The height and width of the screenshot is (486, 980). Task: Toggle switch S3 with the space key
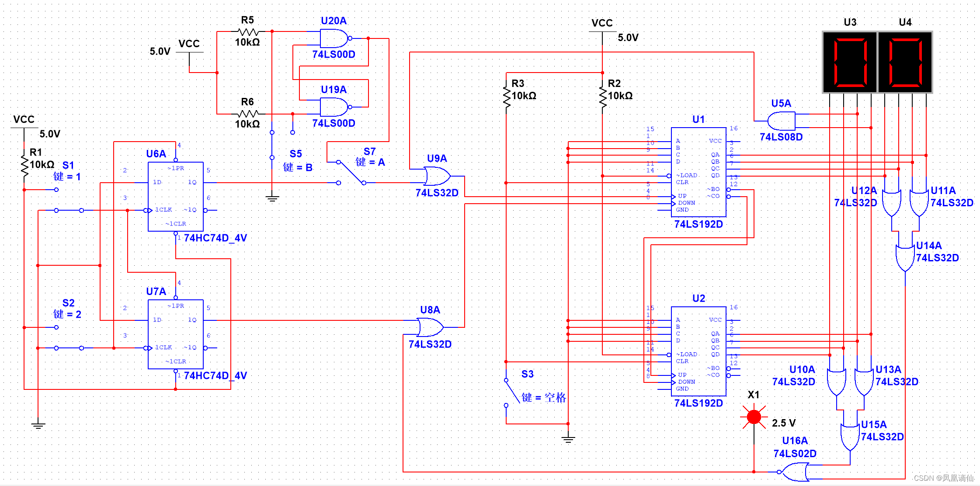[x=511, y=392]
